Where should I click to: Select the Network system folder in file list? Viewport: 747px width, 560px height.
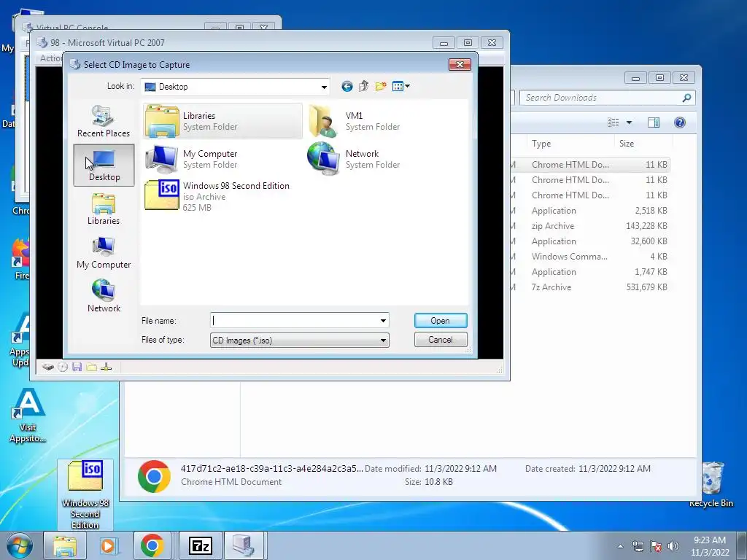click(x=354, y=159)
